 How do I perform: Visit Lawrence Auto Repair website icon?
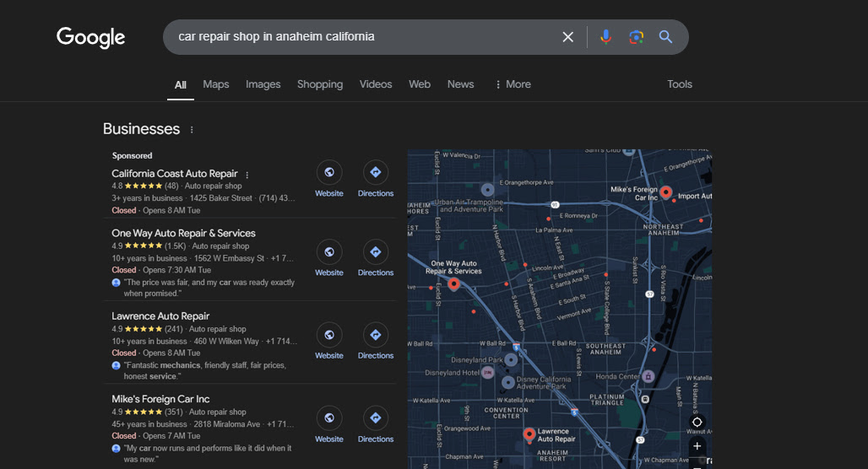[328, 335]
